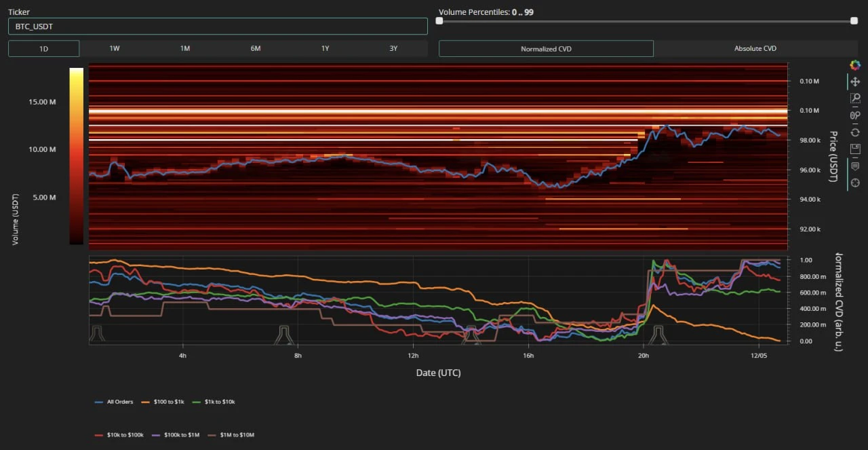868x450 pixels.
Task: Open the Bokeh logo link in toolbar
Action: pyautogui.click(x=855, y=65)
